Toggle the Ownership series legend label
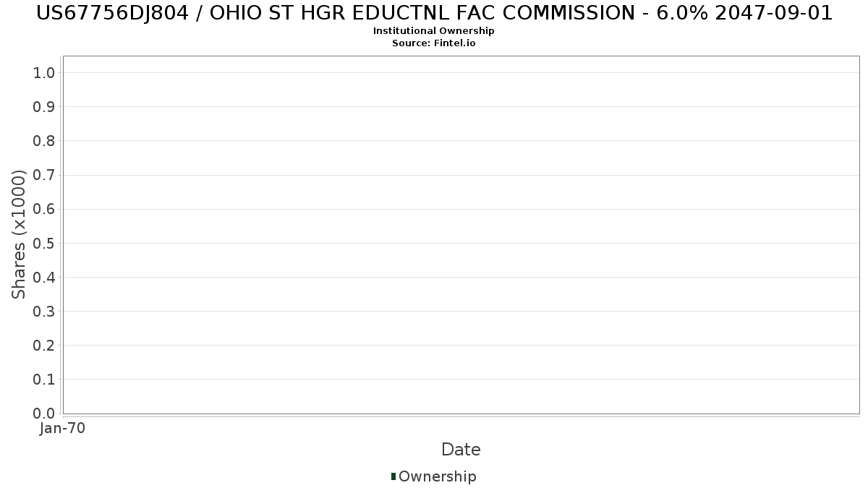Viewport: 868px width, 488px height. 437,476
